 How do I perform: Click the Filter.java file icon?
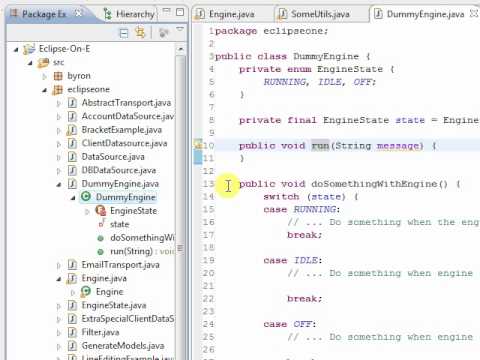pyautogui.click(x=72, y=332)
